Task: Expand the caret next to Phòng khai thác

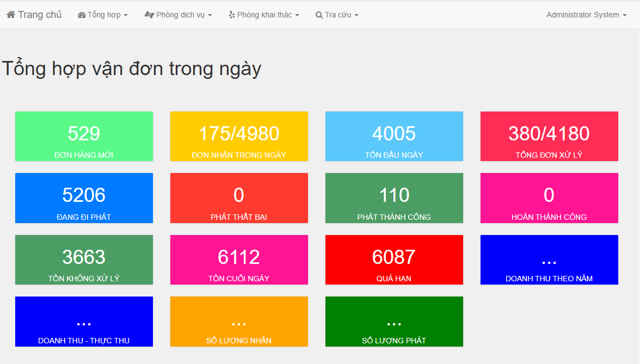Action: click(297, 15)
